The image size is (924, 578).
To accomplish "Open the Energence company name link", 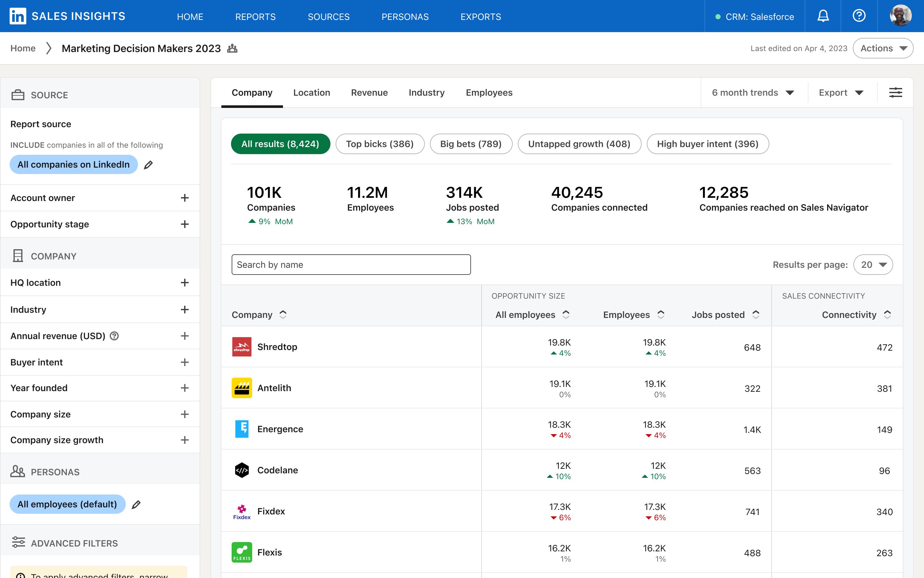I will [280, 429].
